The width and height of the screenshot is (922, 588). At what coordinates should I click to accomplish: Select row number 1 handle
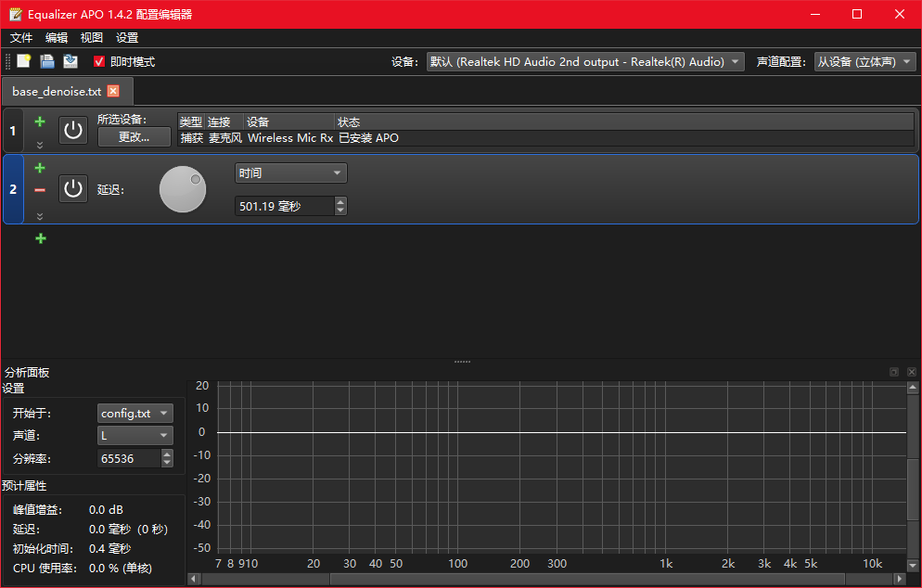[13, 131]
